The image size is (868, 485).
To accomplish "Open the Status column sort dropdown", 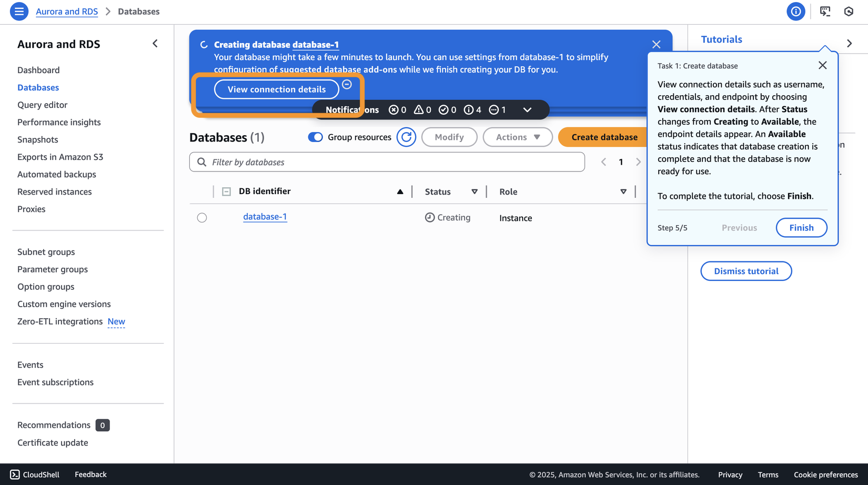I will coord(475,191).
